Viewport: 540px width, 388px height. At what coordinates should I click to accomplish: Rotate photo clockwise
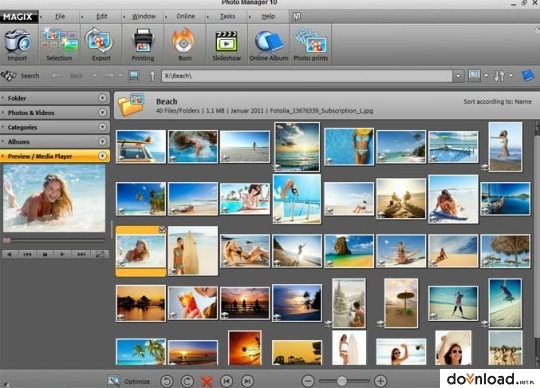(x=187, y=381)
